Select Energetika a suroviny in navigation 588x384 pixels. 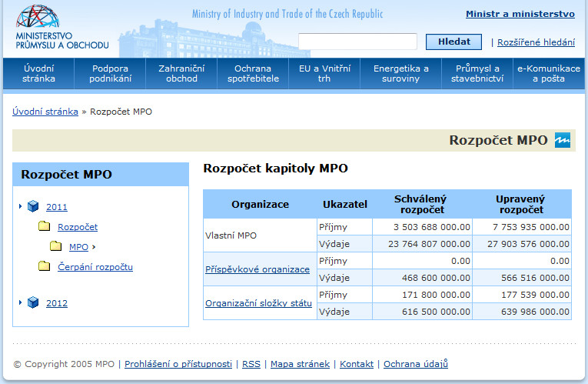(401, 73)
